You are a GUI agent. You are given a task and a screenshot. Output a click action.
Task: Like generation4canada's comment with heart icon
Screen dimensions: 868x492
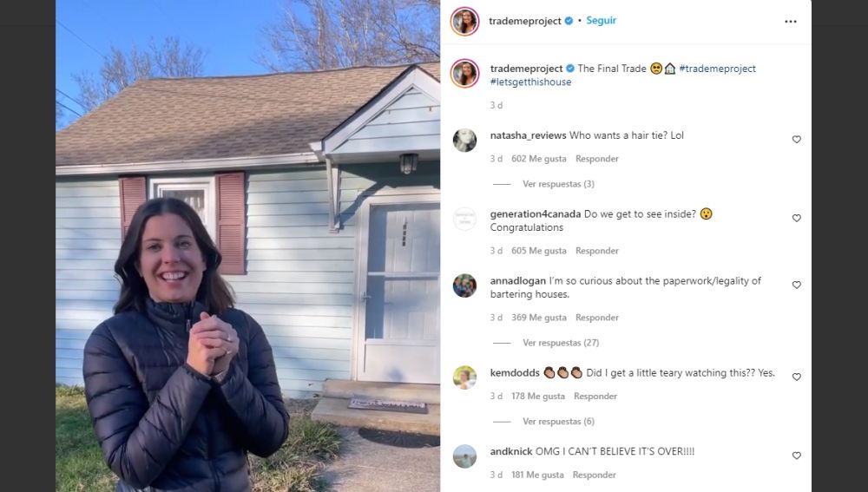point(797,218)
